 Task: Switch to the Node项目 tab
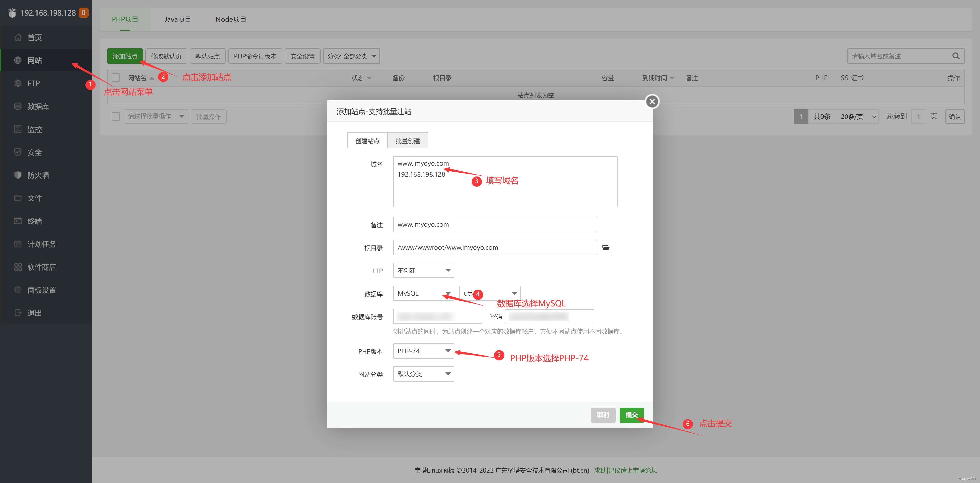pyautogui.click(x=230, y=19)
